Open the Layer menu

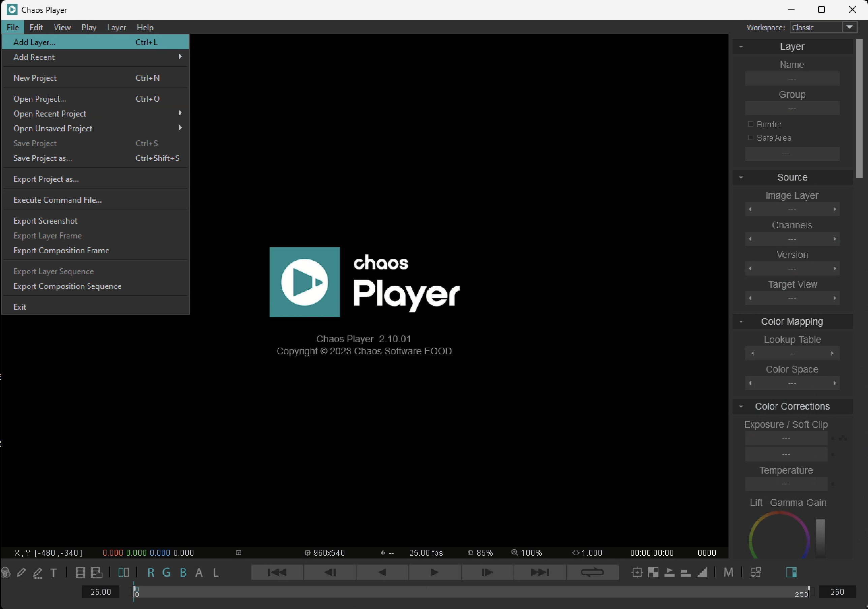click(x=116, y=27)
